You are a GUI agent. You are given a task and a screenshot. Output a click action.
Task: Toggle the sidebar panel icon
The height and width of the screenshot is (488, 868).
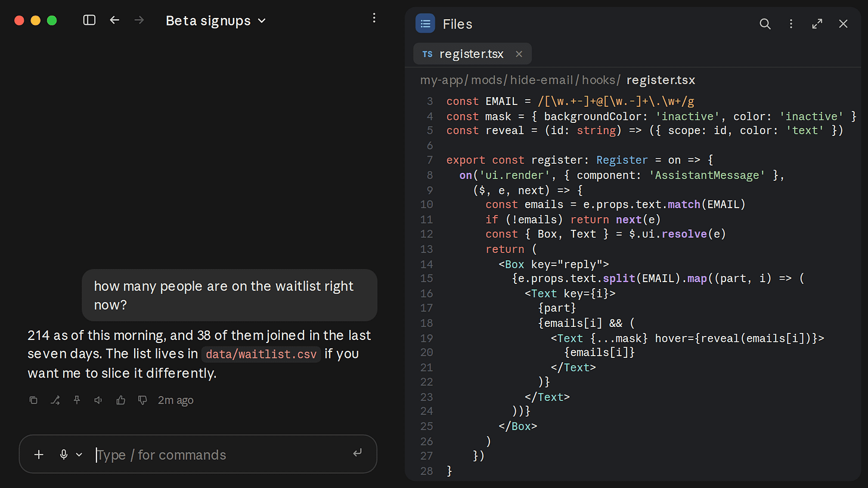point(89,20)
